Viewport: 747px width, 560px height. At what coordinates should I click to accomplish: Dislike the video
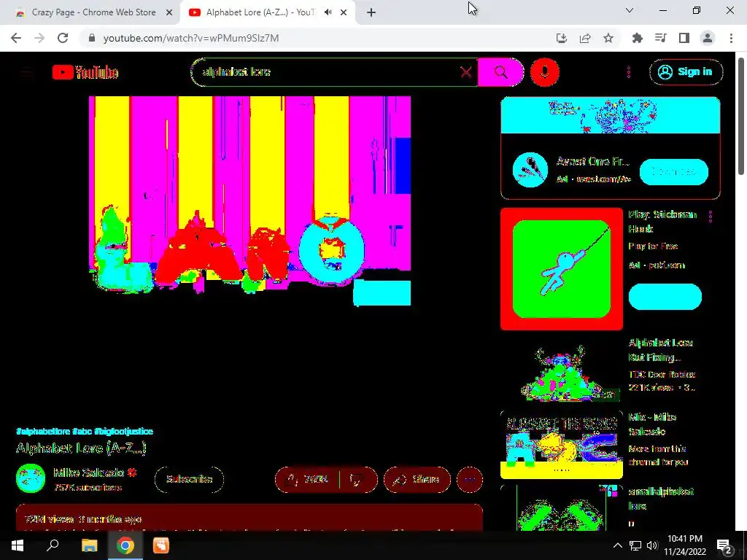click(357, 480)
